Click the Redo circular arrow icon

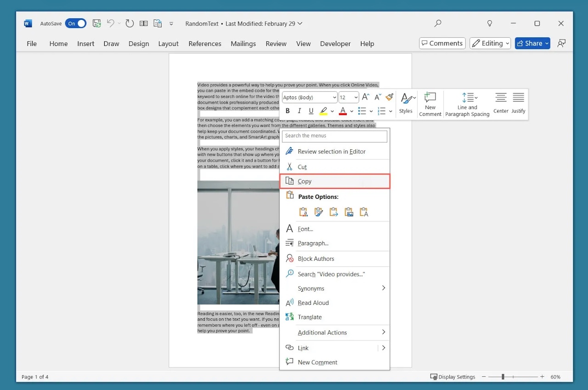click(130, 23)
